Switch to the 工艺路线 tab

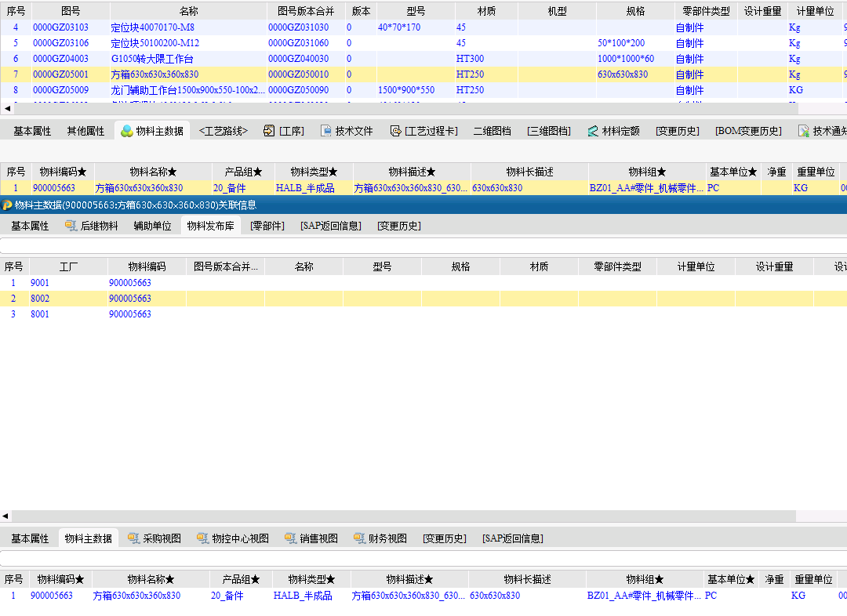coord(223,131)
